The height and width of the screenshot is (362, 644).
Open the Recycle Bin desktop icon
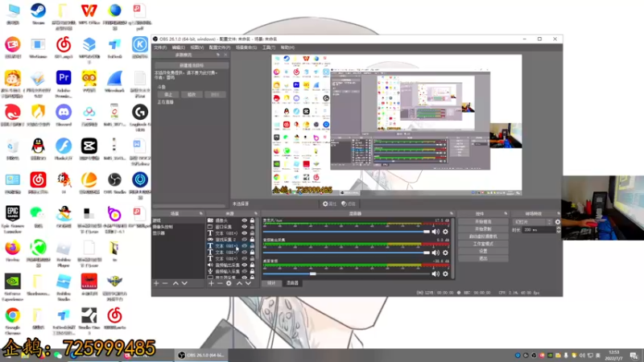(13, 149)
